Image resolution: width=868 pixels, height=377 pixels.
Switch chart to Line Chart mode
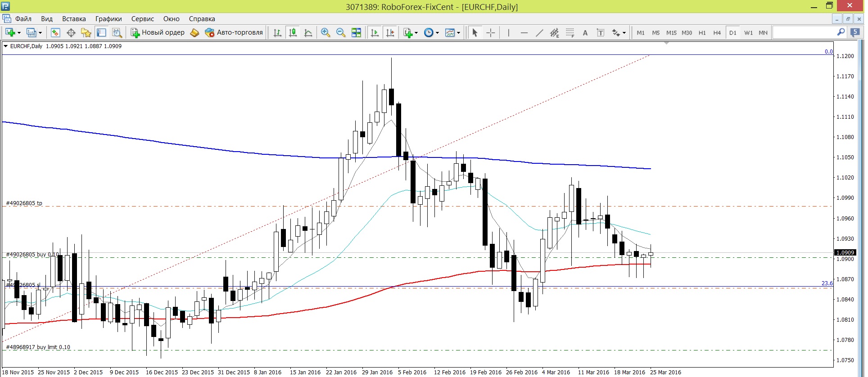(x=308, y=32)
